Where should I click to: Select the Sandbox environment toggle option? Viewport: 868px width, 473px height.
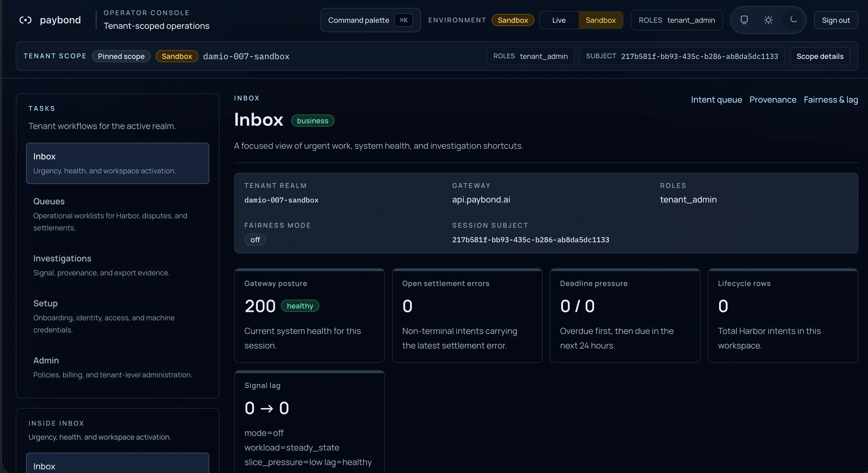click(x=601, y=20)
